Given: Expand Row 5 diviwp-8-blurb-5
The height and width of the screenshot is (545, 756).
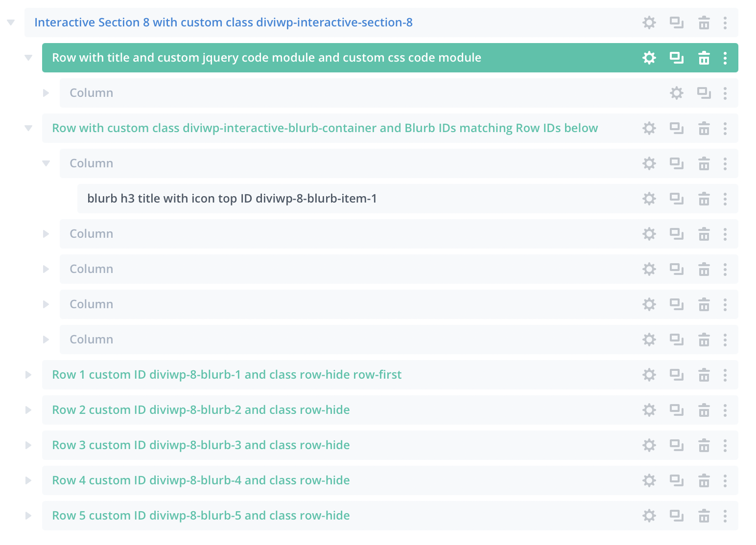Looking at the screenshot, I should click(x=28, y=516).
